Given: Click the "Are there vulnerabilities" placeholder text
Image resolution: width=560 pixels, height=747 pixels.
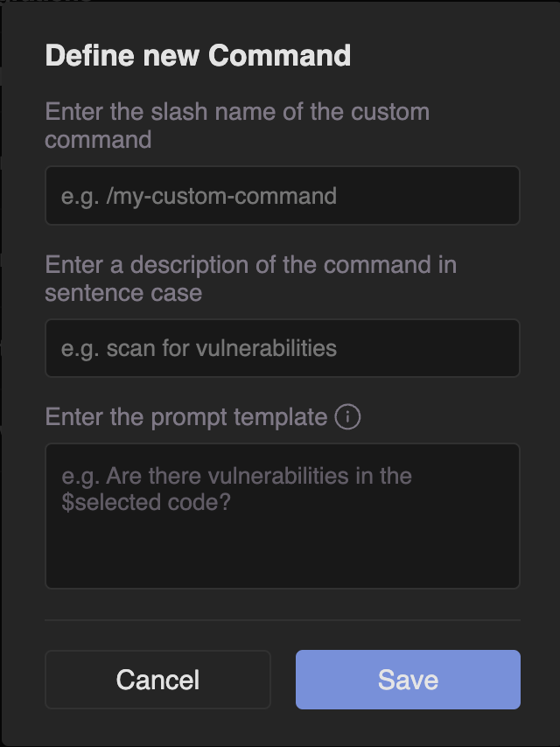Looking at the screenshot, I should click(236, 477).
